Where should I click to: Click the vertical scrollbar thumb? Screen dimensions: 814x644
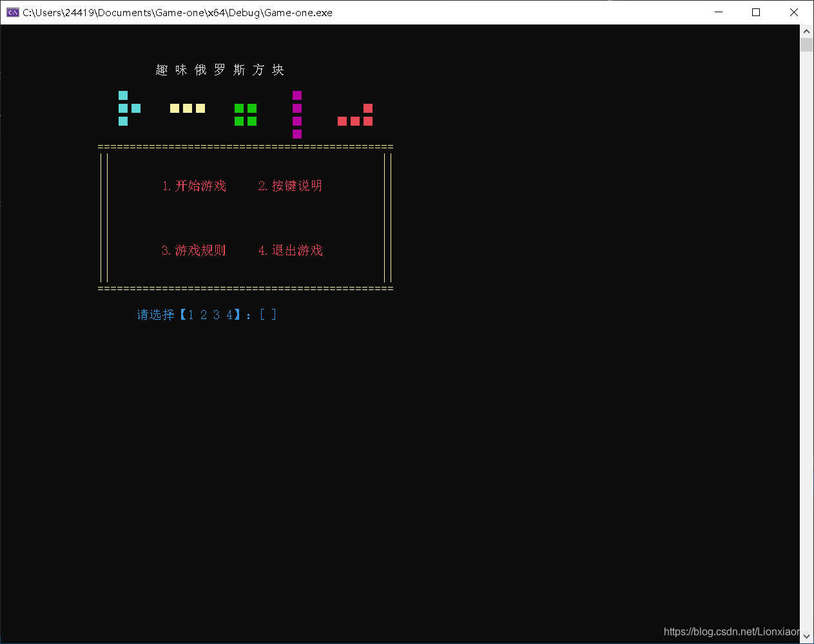[x=807, y=44]
